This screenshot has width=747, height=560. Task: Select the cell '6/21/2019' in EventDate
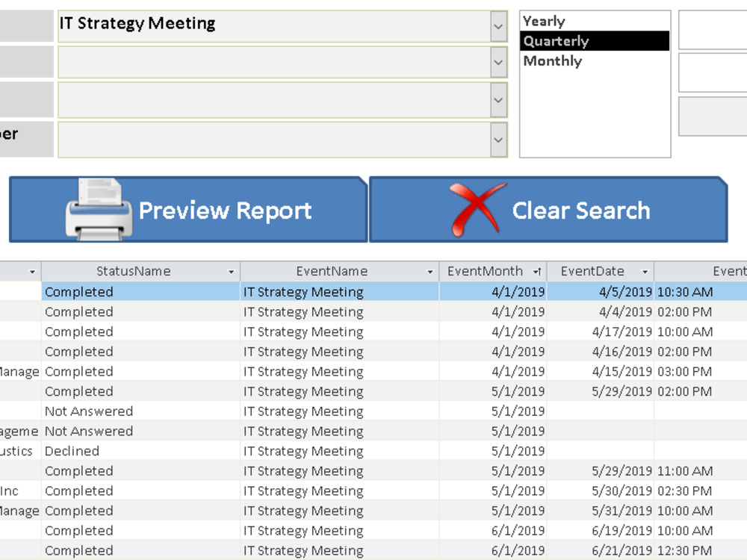pos(601,550)
